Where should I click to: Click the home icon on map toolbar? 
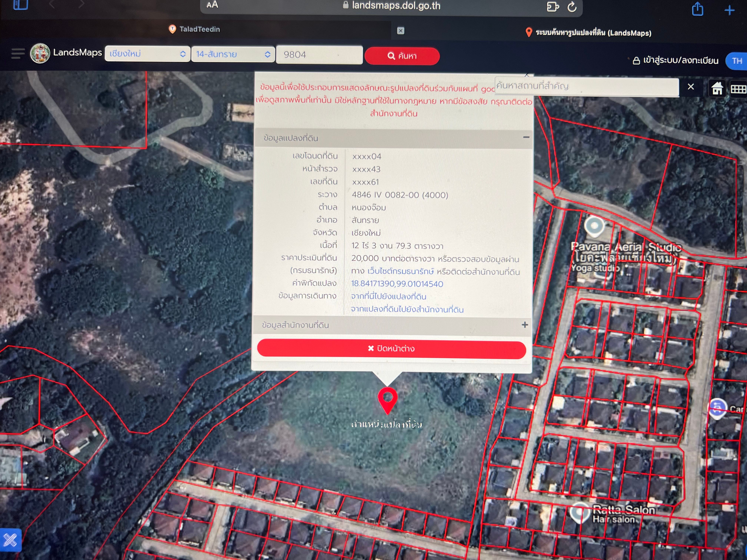(x=717, y=89)
